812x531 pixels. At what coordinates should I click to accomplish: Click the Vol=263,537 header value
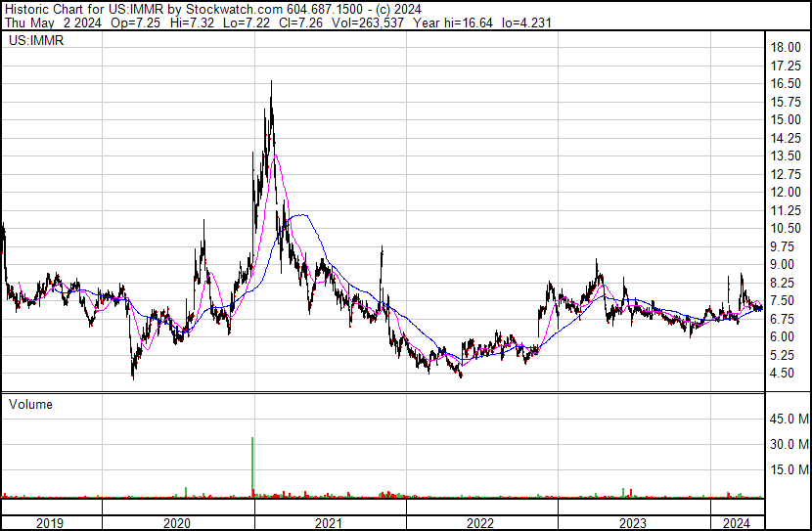368,22
